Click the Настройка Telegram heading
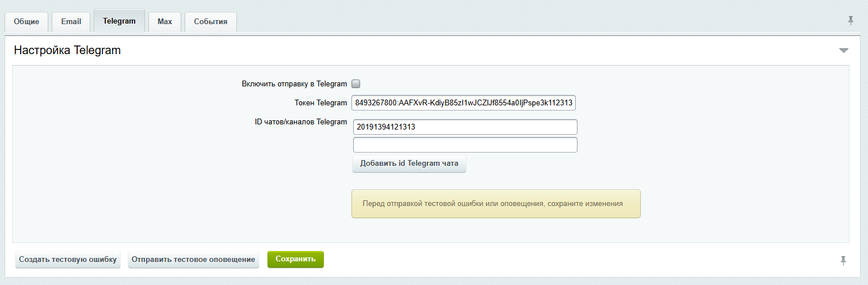 point(67,50)
